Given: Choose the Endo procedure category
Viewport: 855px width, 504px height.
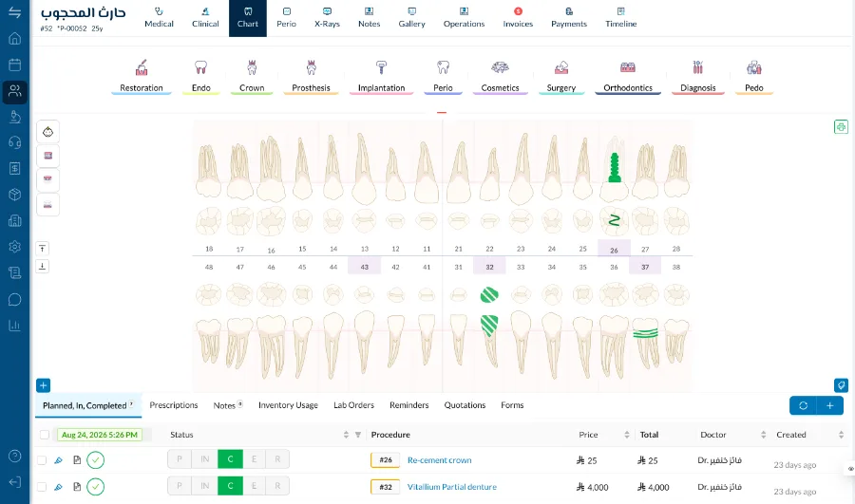Looking at the screenshot, I should pos(200,76).
